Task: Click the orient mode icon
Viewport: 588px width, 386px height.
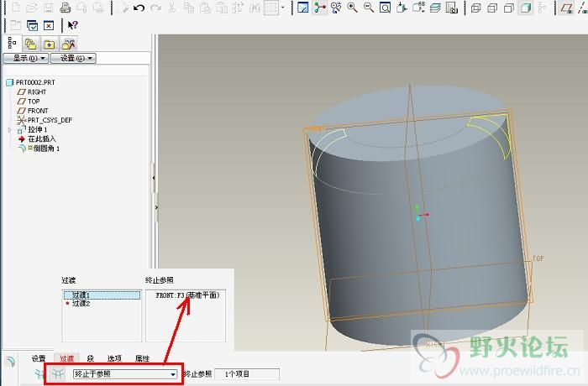Action: coord(336,7)
